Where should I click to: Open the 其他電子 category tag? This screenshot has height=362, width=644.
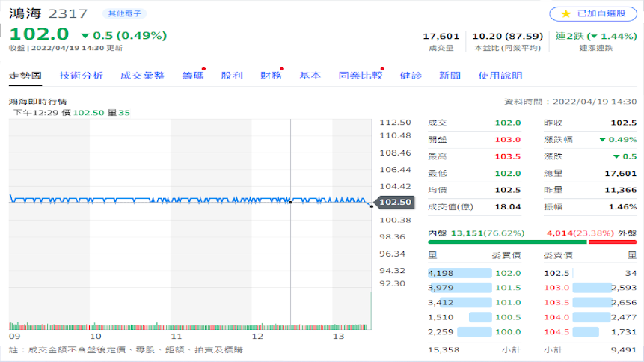click(x=124, y=14)
